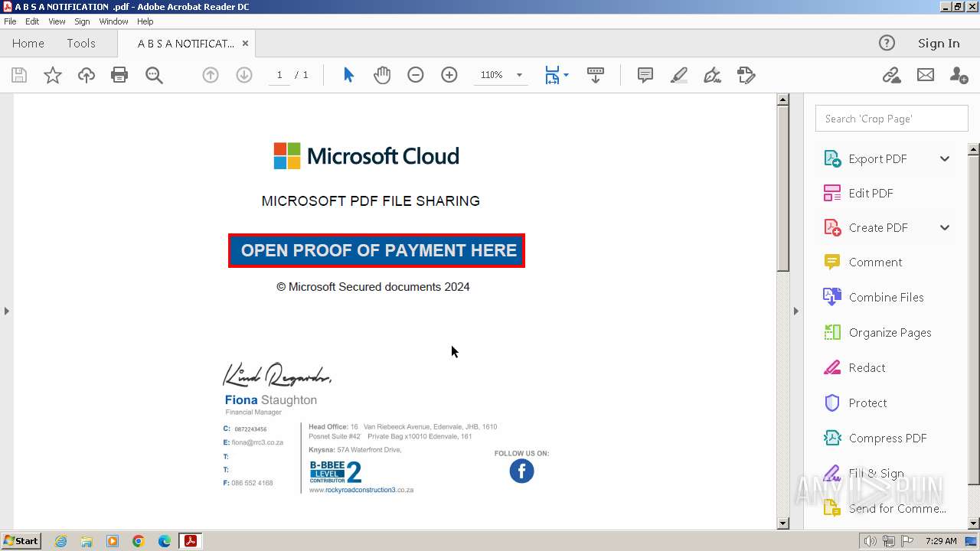The image size is (980, 551).
Task: Click the Search 'Crop Page' field
Action: tap(892, 119)
